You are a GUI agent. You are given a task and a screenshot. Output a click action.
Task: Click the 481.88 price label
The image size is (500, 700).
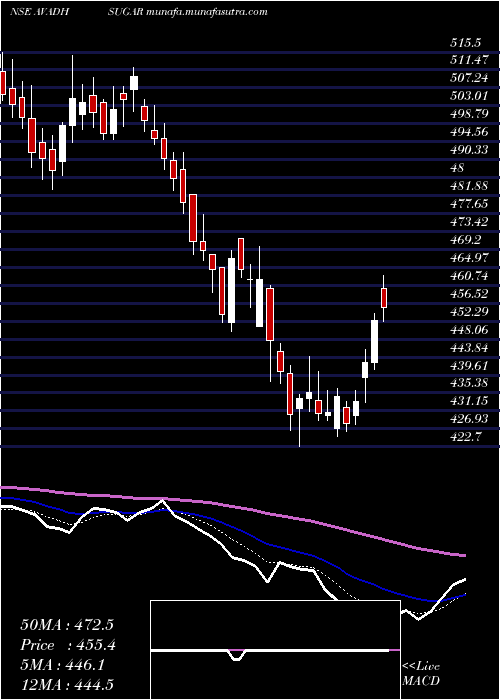(x=469, y=186)
